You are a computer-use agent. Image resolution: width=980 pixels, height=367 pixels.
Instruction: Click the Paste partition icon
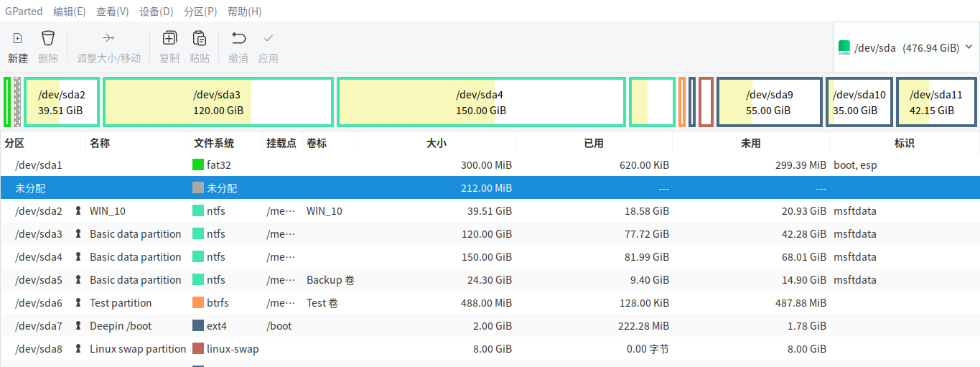coord(200,39)
